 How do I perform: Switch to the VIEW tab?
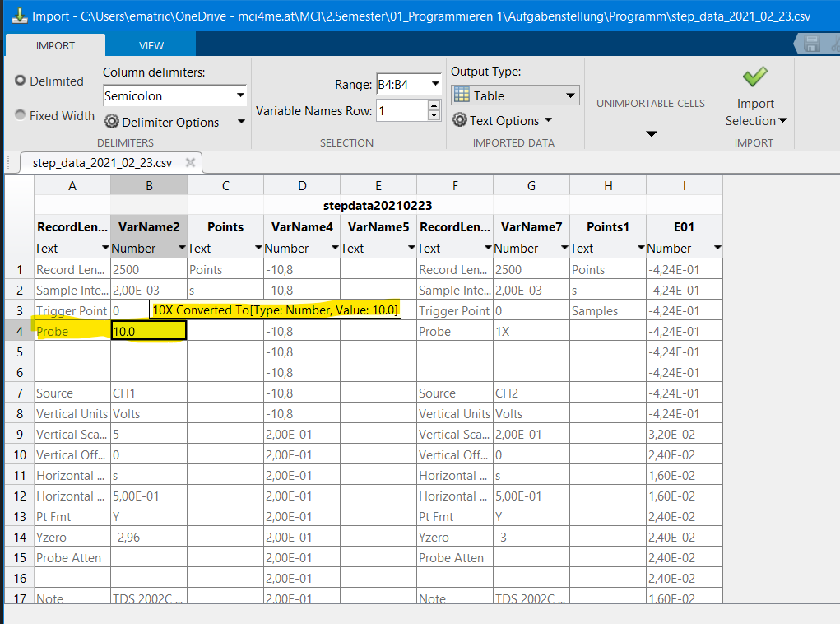151,45
